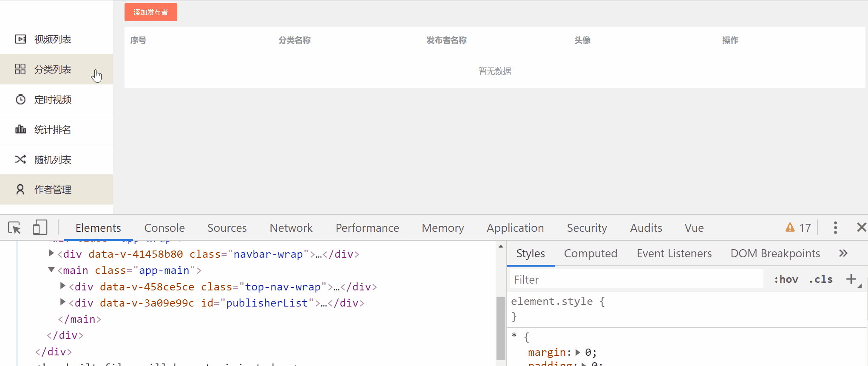The width and height of the screenshot is (868, 366).
Task: Expand the navbar-wrap div node
Action: click(x=51, y=253)
